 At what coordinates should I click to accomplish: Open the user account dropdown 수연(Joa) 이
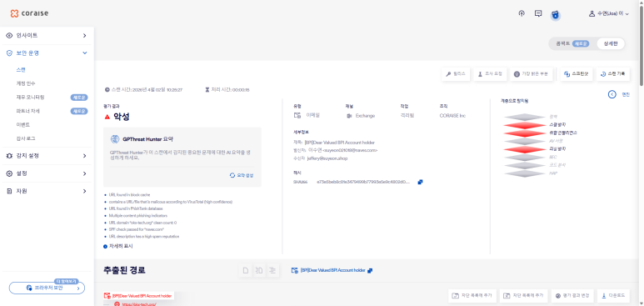pyautogui.click(x=609, y=13)
